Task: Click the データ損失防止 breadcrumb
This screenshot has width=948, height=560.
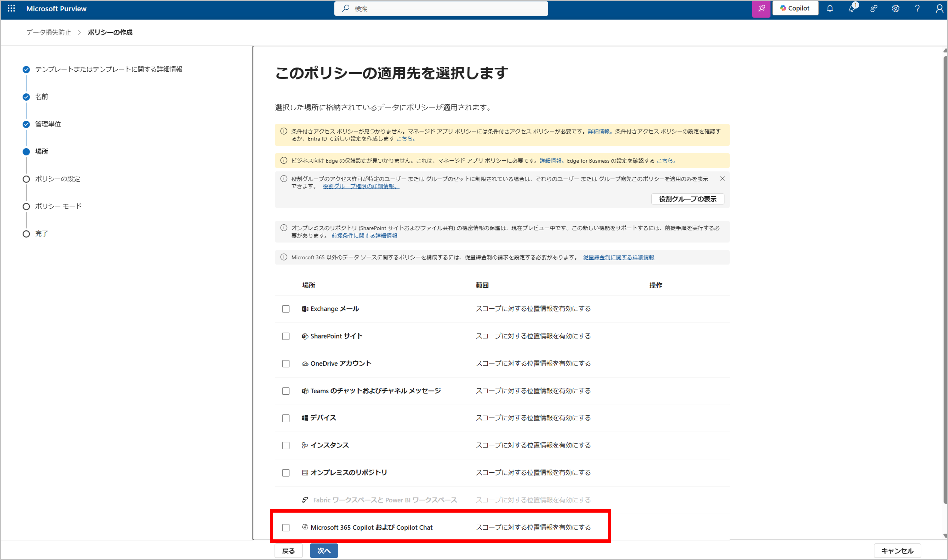Action: (48, 33)
